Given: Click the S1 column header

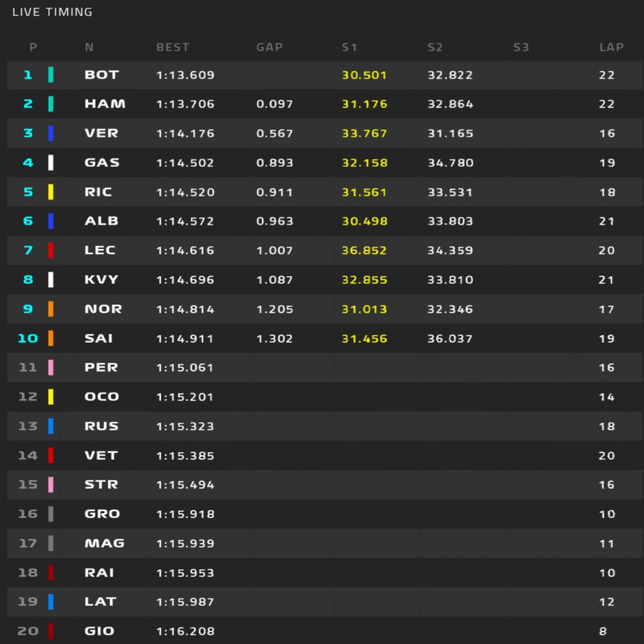Looking at the screenshot, I should (349, 47).
